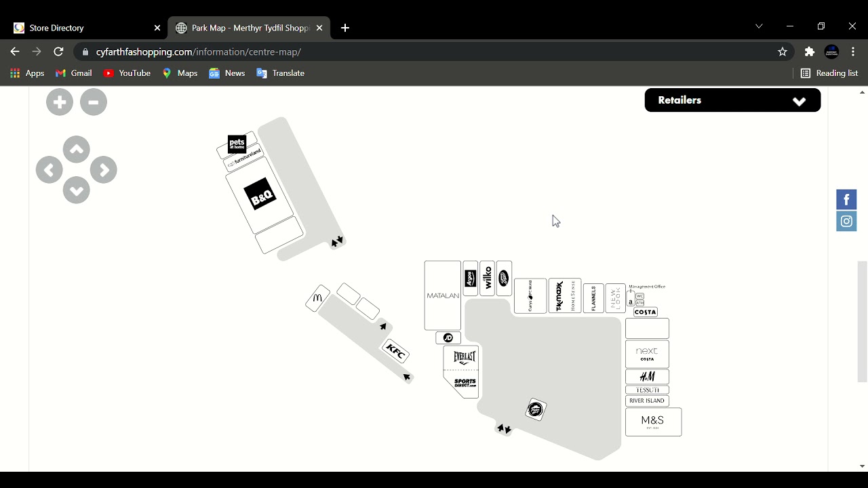Image resolution: width=868 pixels, height=488 pixels.
Task: Open a new browser tab
Action: point(345,28)
